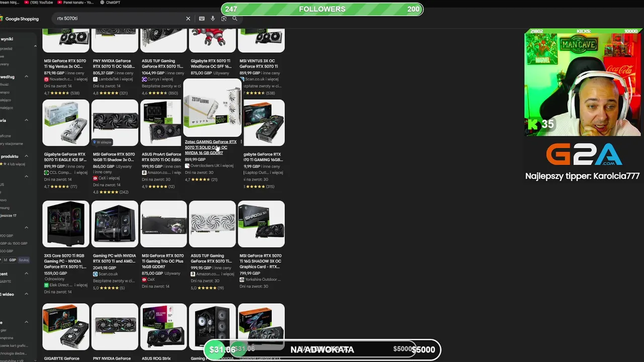Open the Gigabyte EAGLE ICE product image
The width and height of the screenshot is (644, 362).
pyautogui.click(x=66, y=123)
